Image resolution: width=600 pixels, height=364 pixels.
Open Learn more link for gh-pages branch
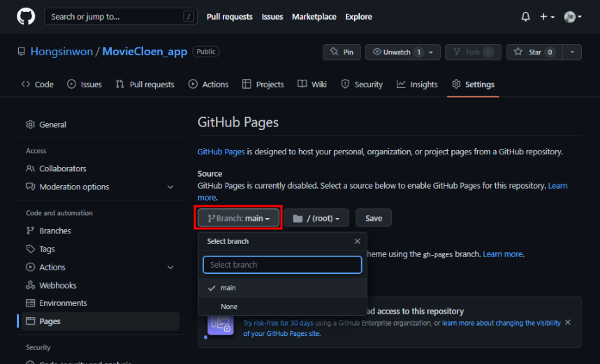pos(502,254)
